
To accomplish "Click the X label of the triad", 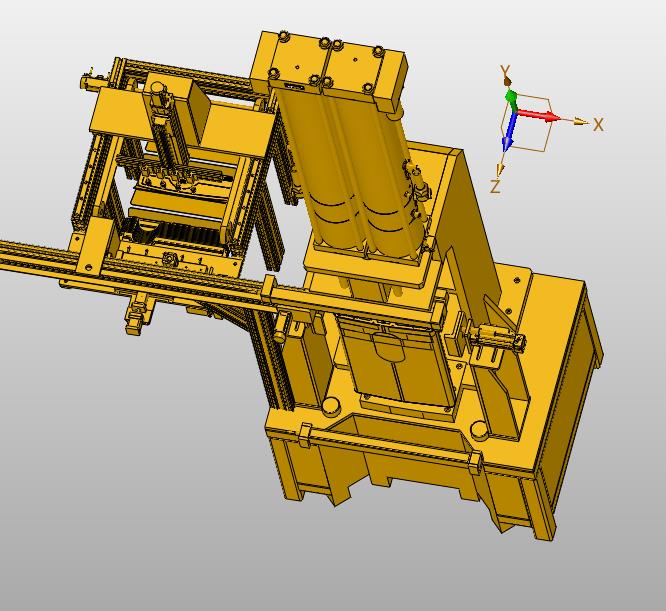I will 598,124.
